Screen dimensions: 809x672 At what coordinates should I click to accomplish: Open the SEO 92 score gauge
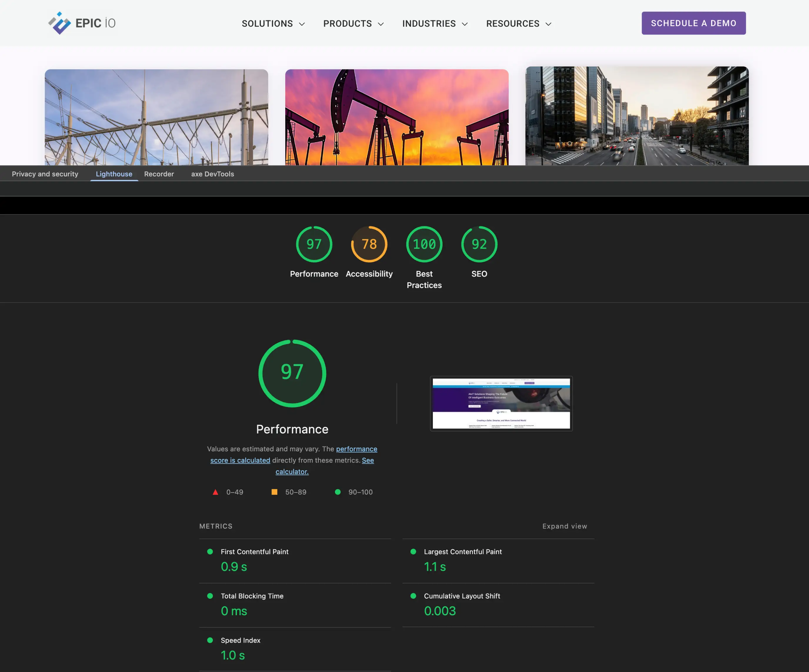(479, 244)
